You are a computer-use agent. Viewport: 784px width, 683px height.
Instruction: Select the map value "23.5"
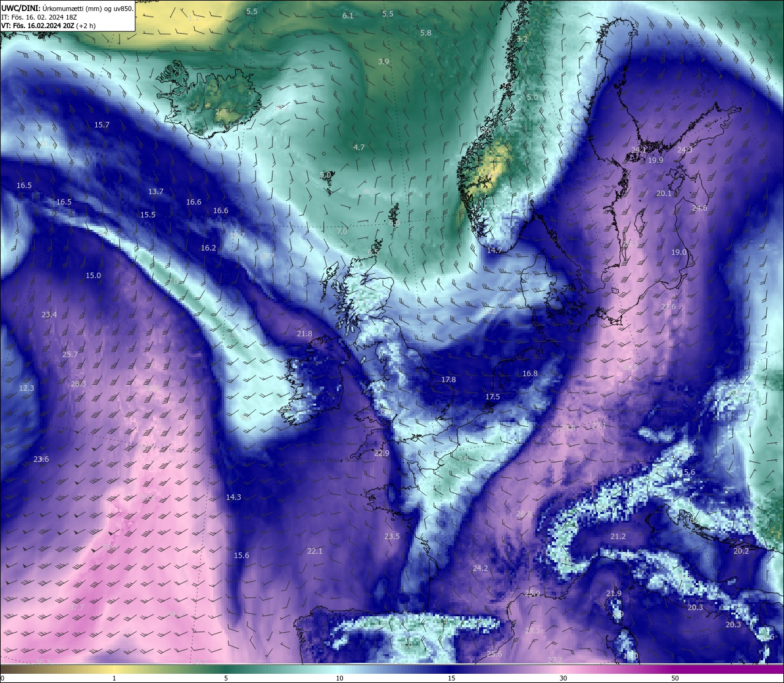tap(392, 537)
